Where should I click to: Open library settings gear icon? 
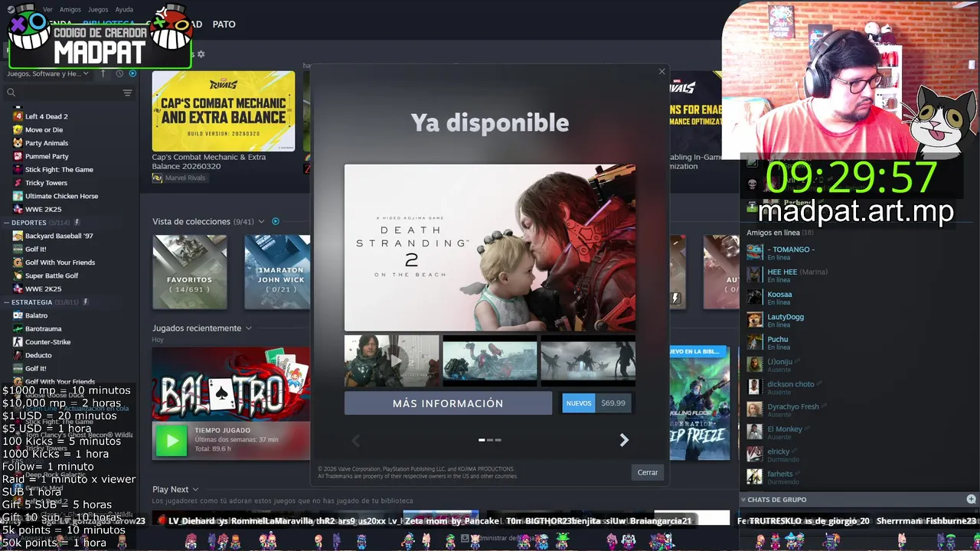(x=201, y=54)
